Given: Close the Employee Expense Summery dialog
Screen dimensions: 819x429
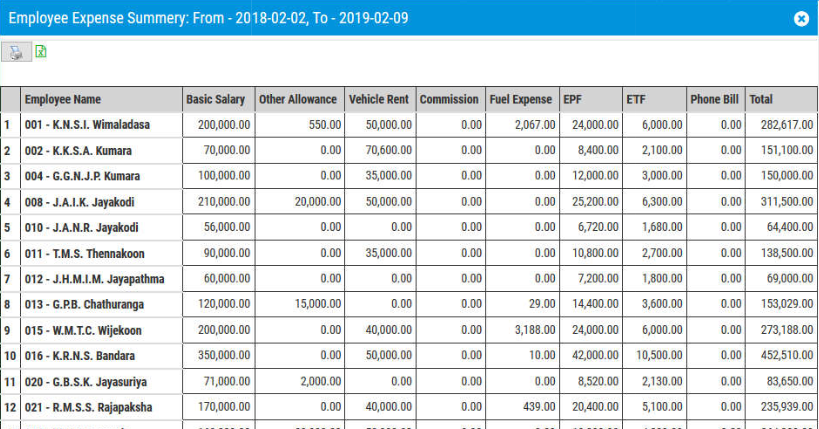Looking at the screenshot, I should 800,19.
